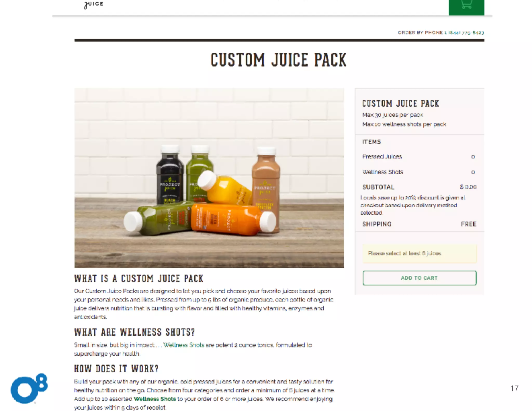This screenshot has height=411, width=532.
Task: Follow the bold Wellness Shots link
Action: (x=155, y=399)
